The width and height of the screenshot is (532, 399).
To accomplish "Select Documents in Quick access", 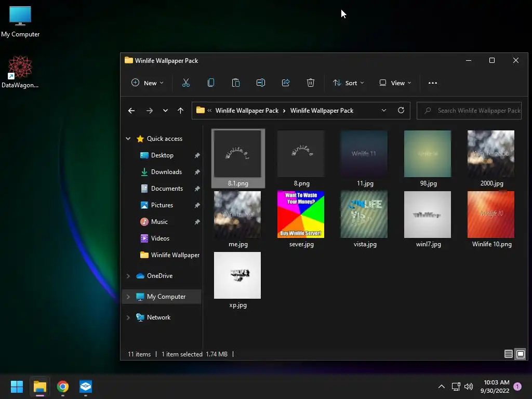I will 167,188.
